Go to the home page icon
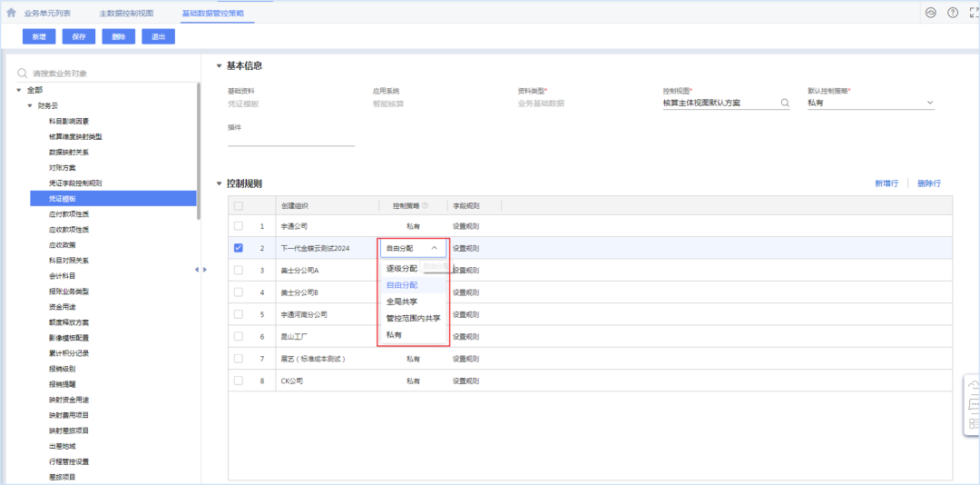The height and width of the screenshot is (485, 980). click(11, 13)
